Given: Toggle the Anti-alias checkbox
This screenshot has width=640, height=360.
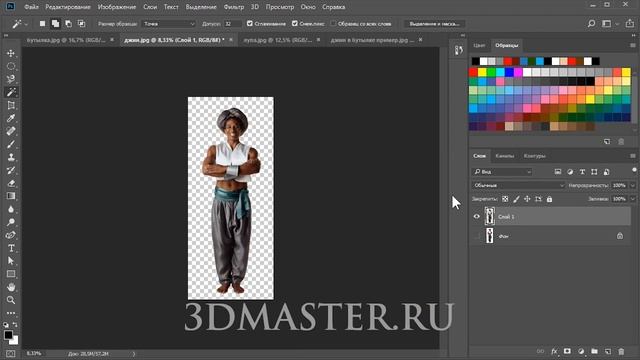Looking at the screenshot, I should tap(250, 24).
